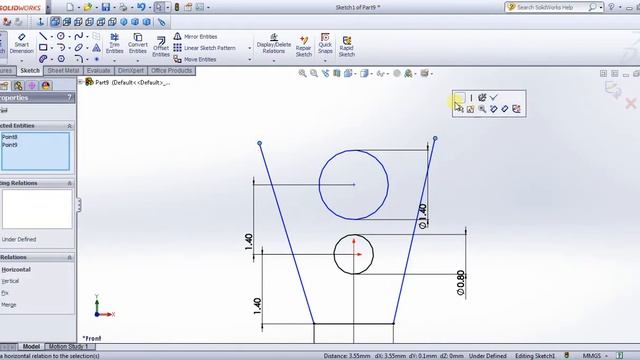This screenshot has width=640, height=360.
Task: Expand the Part9 tree node
Action: click(x=80, y=82)
